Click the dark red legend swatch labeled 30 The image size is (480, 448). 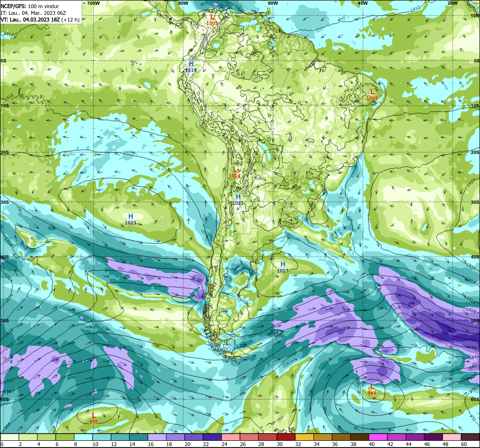pyautogui.click(x=286, y=437)
